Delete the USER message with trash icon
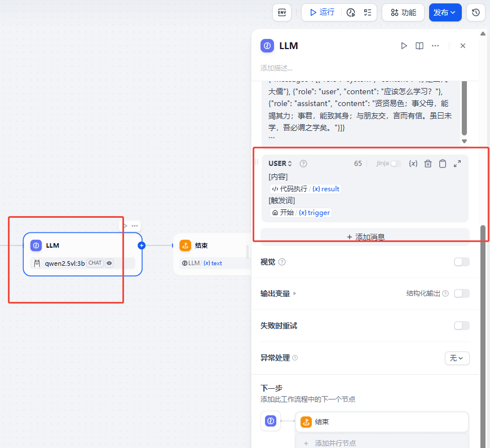Viewport: 490px width, 448px height. [428, 164]
